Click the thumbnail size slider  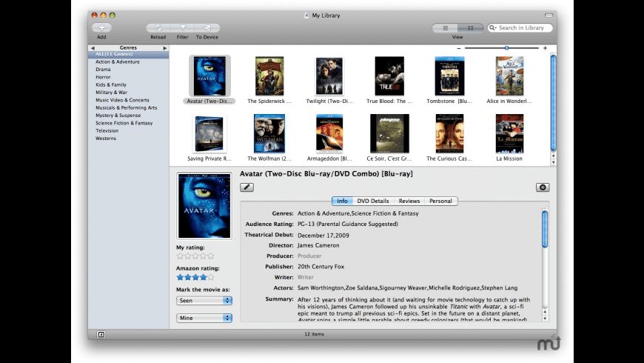(x=501, y=48)
